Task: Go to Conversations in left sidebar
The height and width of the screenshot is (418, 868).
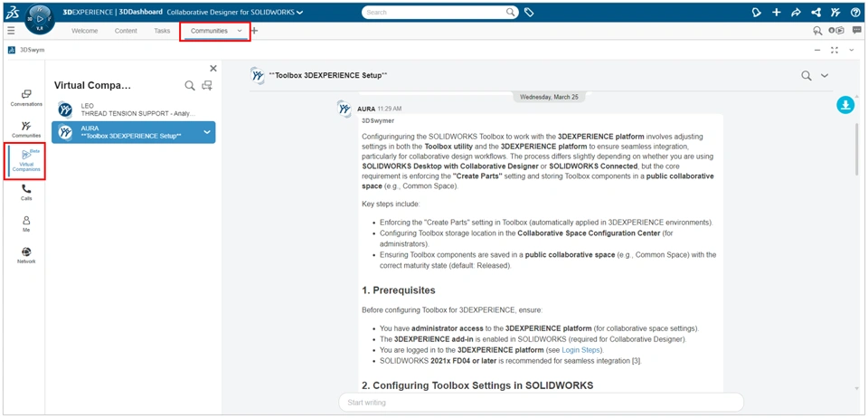Action: (x=26, y=98)
